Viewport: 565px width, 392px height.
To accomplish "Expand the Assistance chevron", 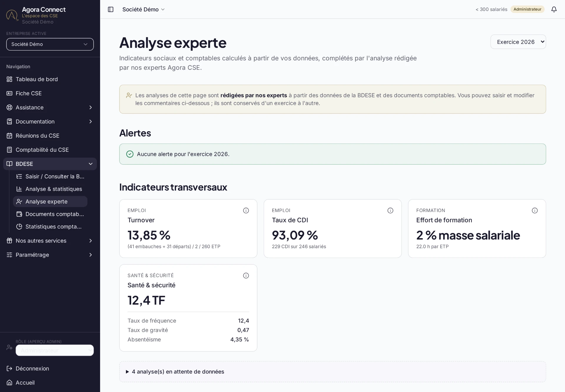I will point(91,107).
